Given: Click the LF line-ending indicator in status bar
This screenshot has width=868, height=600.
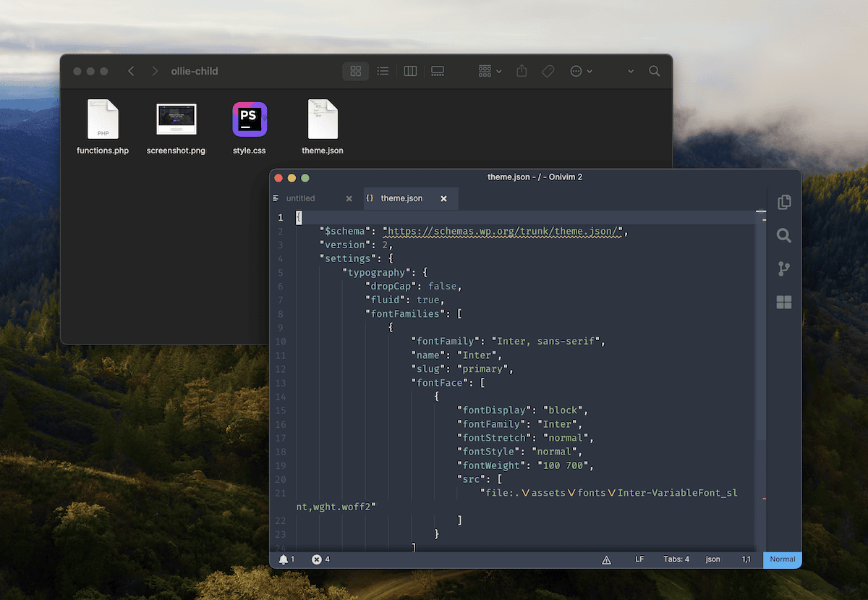Looking at the screenshot, I should coord(639,559).
